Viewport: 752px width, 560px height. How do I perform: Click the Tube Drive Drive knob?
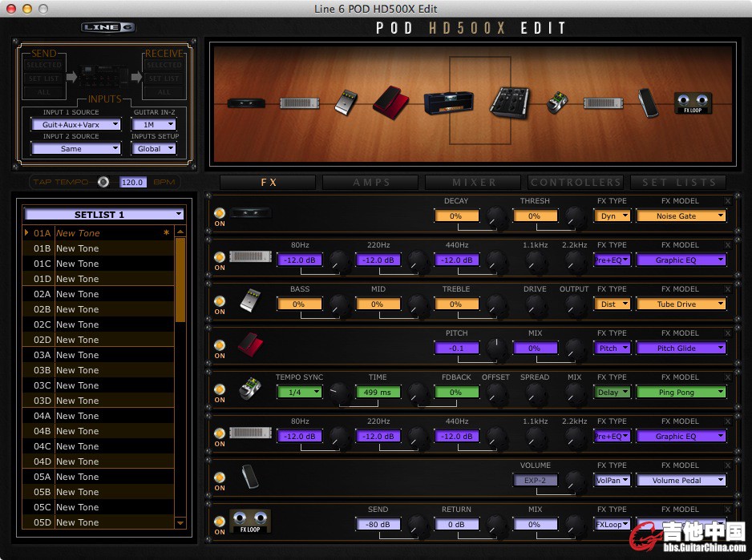536,304
